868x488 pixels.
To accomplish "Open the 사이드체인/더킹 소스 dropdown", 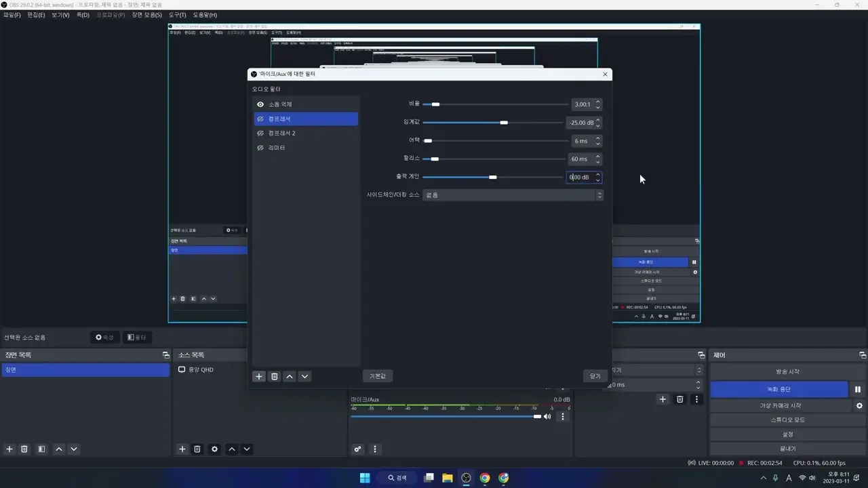I will (x=513, y=195).
